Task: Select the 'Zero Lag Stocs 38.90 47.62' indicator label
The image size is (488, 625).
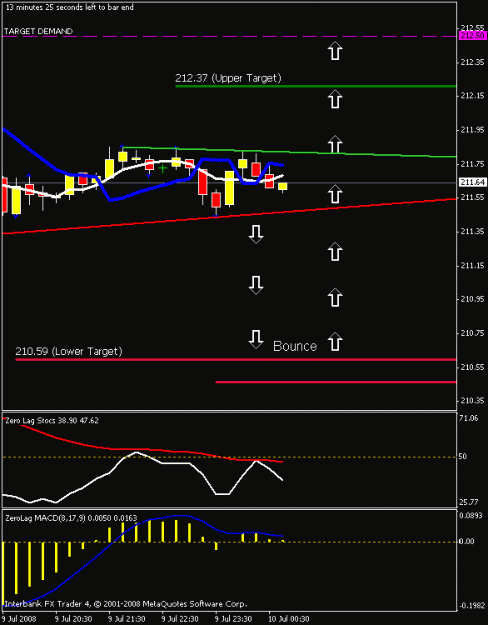Action: [52, 420]
